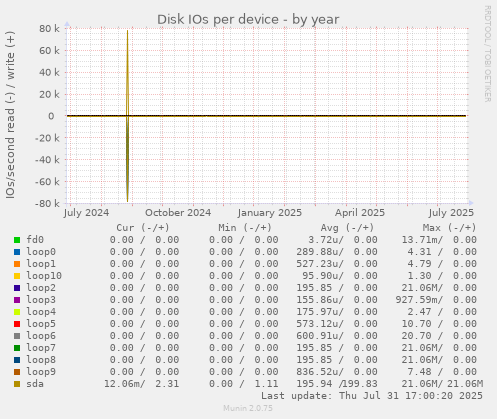Click the loop1 orange legend swatch
The width and height of the screenshot is (497, 419).
click(x=17, y=264)
